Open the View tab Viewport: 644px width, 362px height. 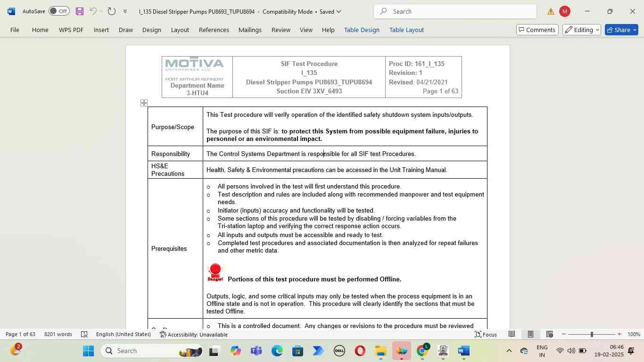click(x=306, y=30)
